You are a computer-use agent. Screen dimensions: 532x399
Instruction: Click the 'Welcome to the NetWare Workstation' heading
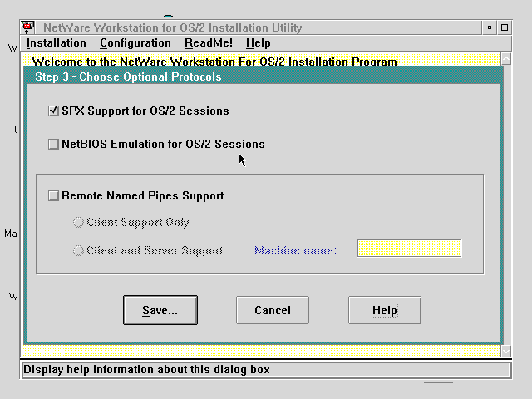coord(214,62)
